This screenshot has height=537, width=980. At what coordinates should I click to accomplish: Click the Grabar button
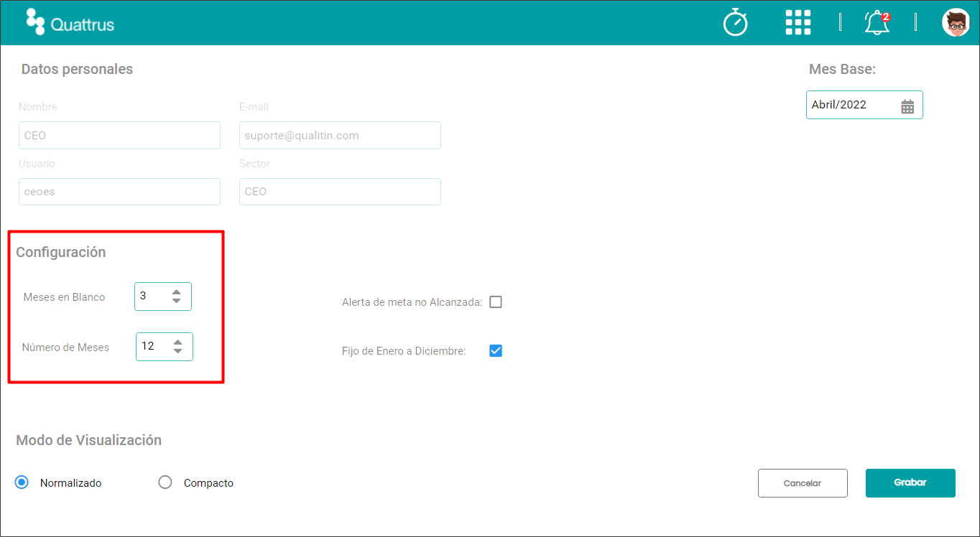click(x=910, y=483)
